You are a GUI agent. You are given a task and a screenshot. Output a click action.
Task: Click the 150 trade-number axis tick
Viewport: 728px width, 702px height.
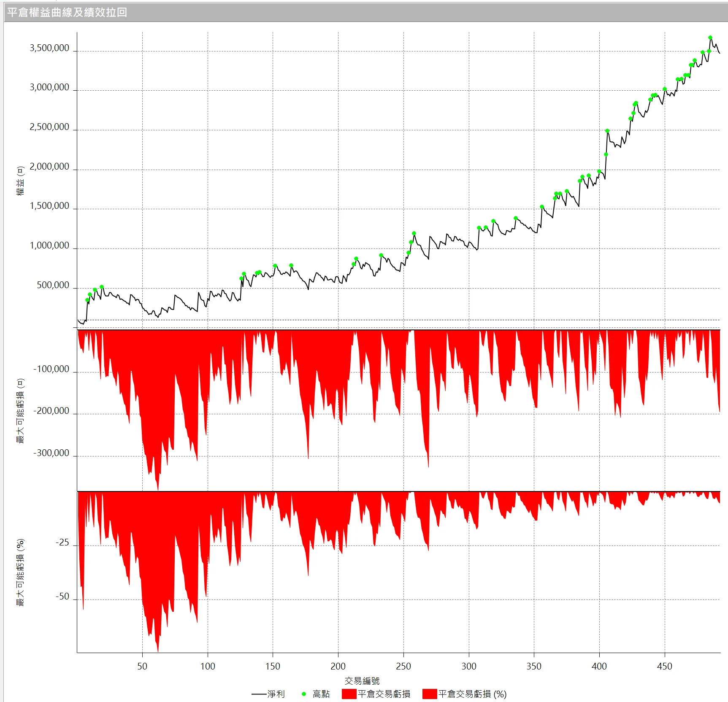(273, 666)
